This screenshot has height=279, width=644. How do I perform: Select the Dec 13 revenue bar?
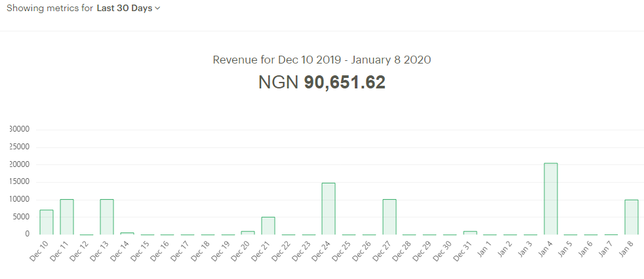point(107,217)
